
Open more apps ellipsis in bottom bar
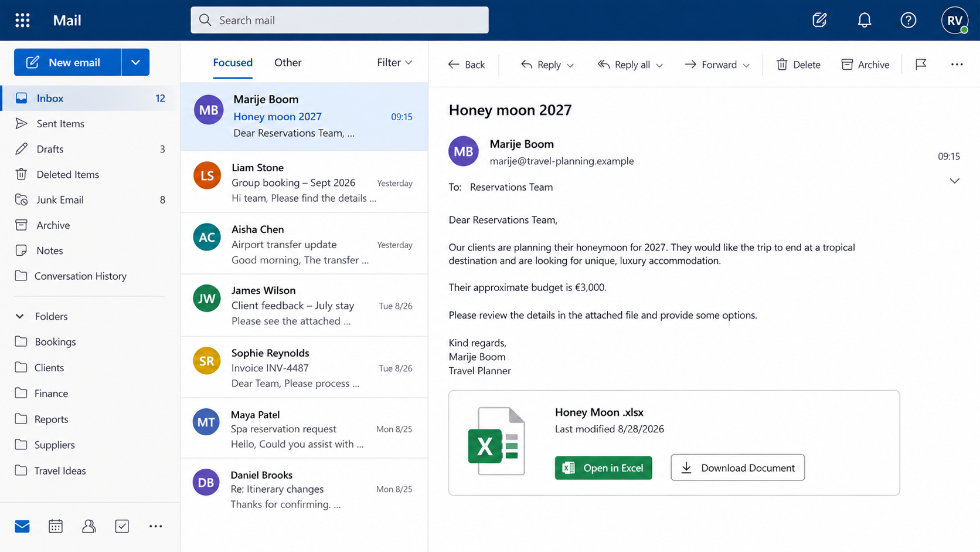click(x=155, y=526)
